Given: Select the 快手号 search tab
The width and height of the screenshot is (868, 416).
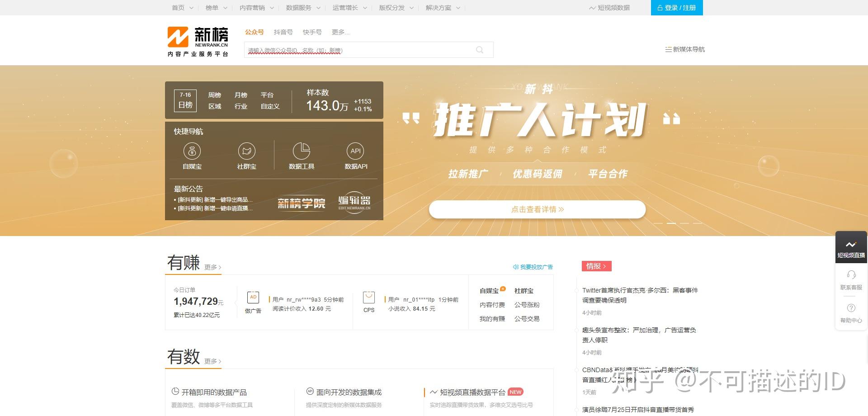Looking at the screenshot, I should pyautogui.click(x=312, y=32).
